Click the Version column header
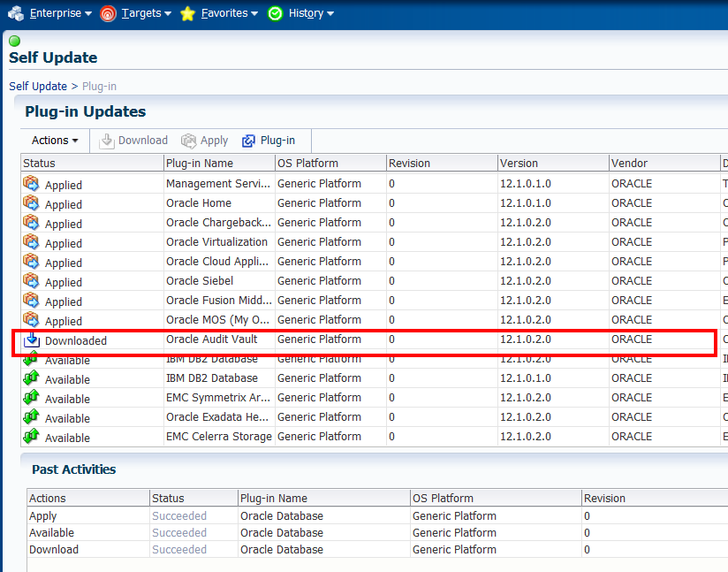Image resolution: width=728 pixels, height=572 pixels. coord(553,163)
